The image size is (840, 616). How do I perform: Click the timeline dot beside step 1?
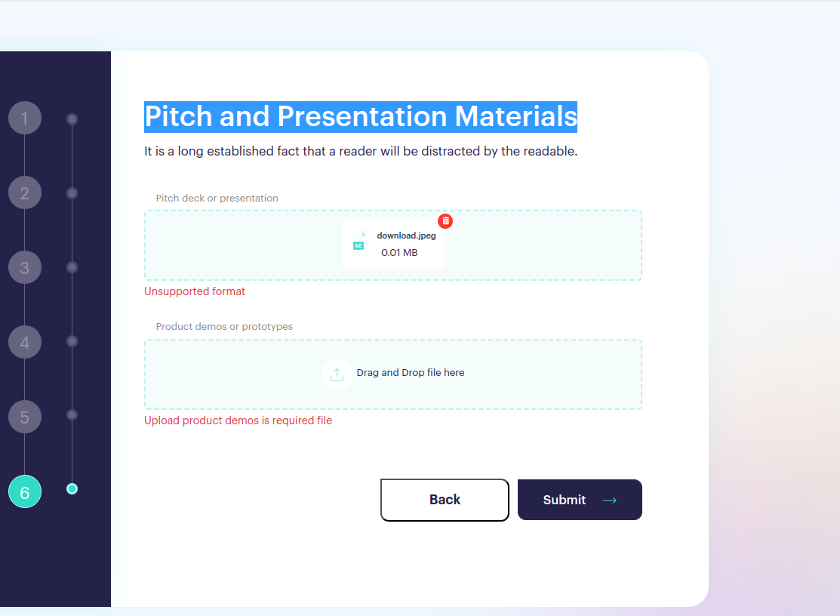pos(72,119)
